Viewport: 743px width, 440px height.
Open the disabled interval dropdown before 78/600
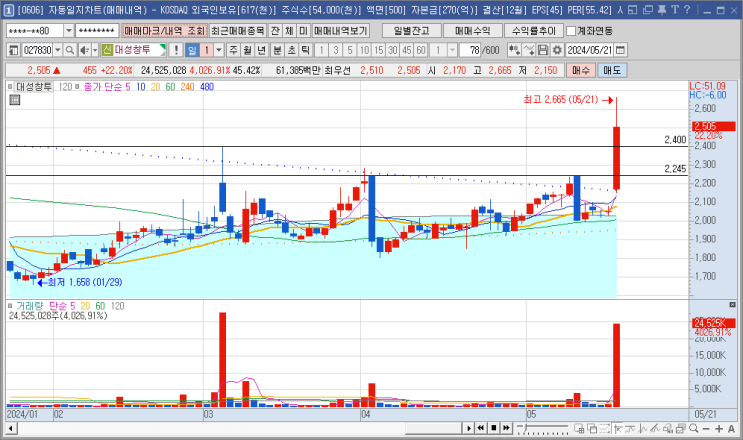coord(453,50)
